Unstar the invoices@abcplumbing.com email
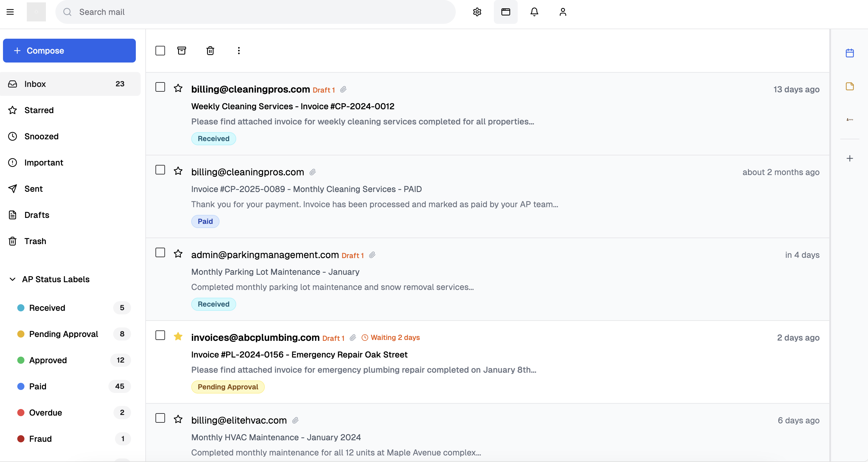This screenshot has width=868, height=462. click(178, 336)
